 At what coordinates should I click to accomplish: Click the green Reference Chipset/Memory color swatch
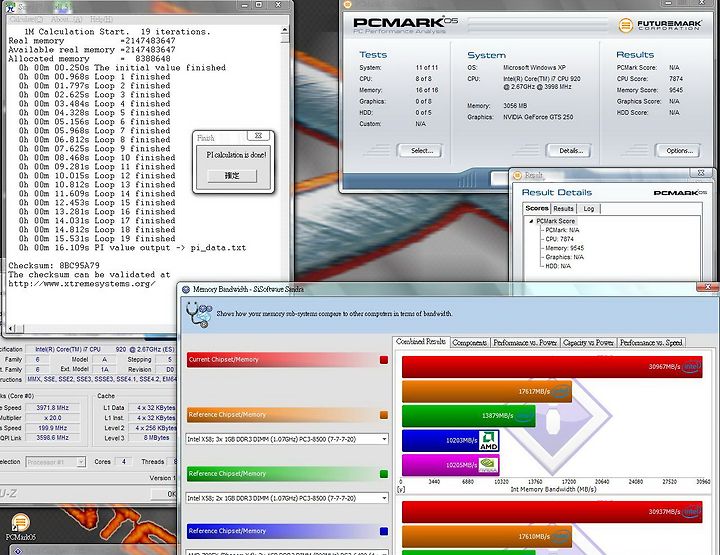coord(384,474)
